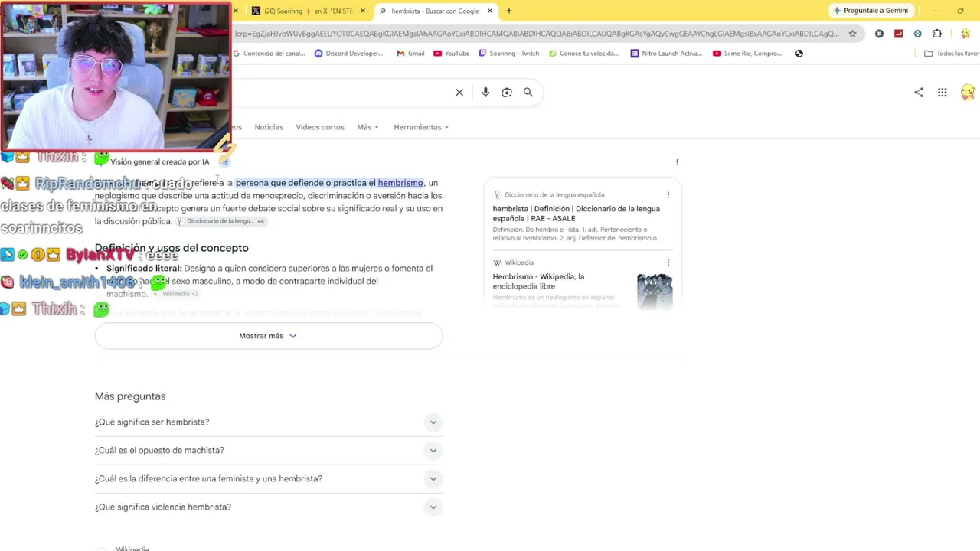Open the Soarinng - Twitch bookmark

[509, 54]
